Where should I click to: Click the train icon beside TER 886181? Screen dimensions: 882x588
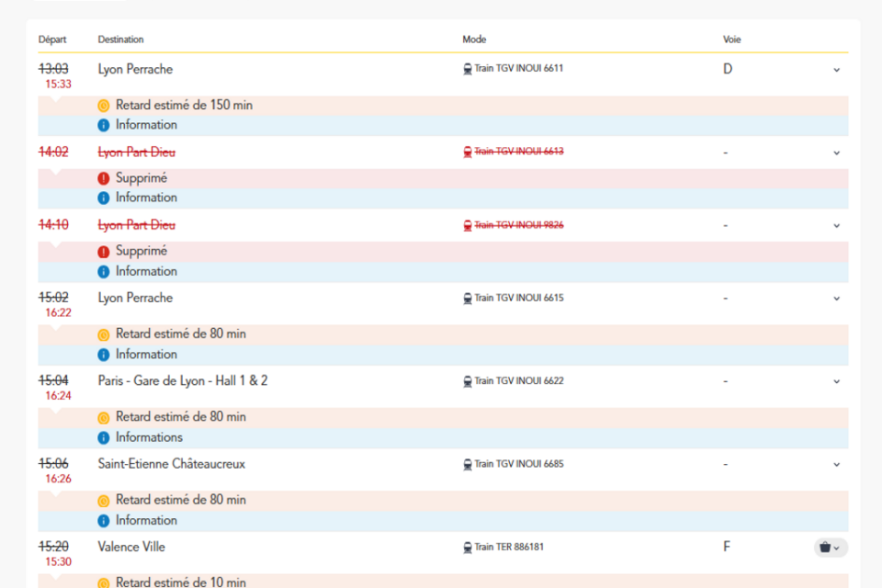point(467,547)
